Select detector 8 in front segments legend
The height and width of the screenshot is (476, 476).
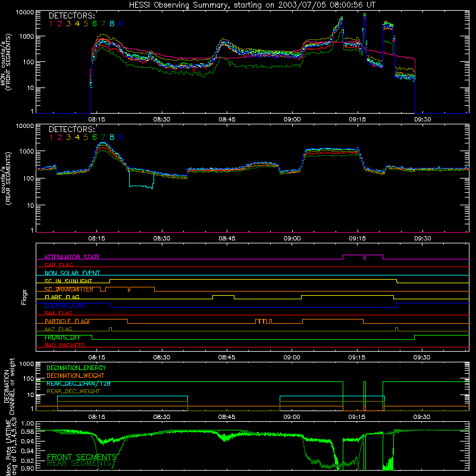[112, 24]
